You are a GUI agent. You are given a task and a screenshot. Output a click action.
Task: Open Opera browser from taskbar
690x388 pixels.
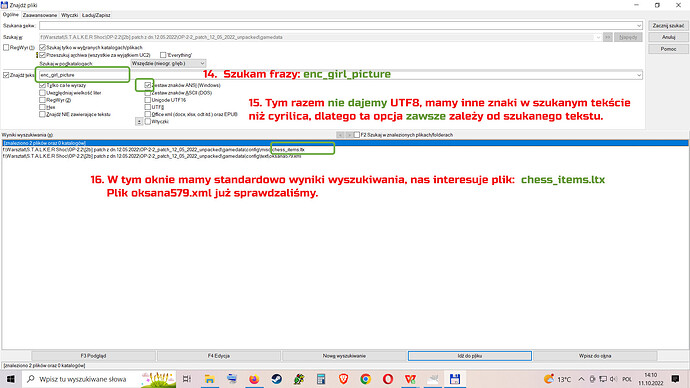coord(388,379)
